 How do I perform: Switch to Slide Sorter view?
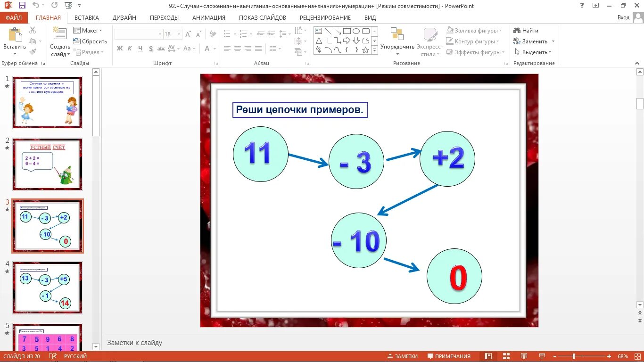coord(506,356)
